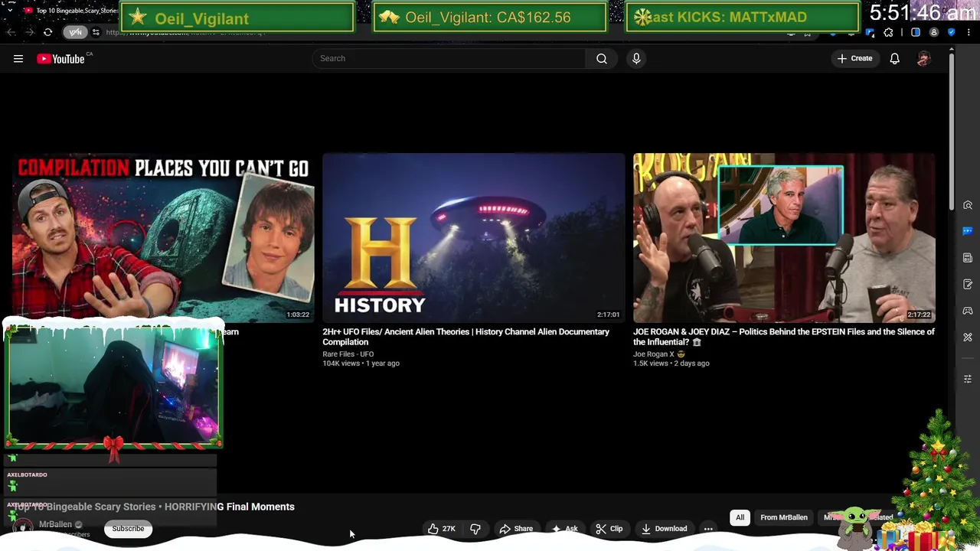Download the video
980x551 pixels.
coord(664,529)
